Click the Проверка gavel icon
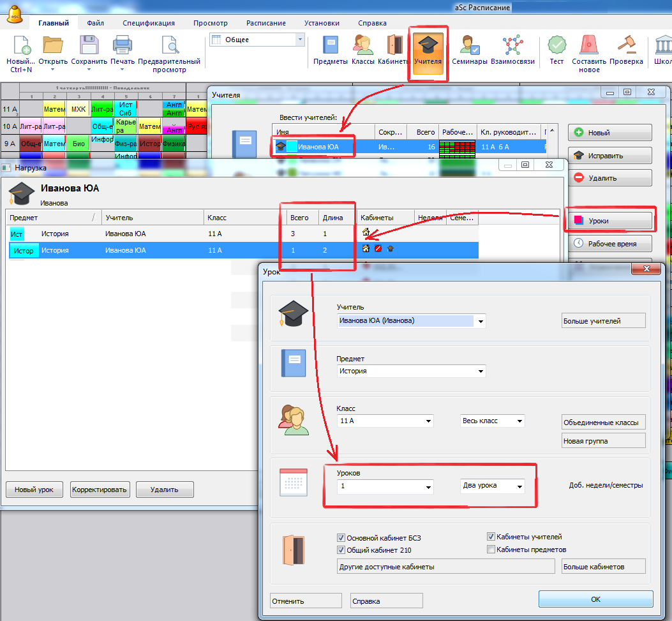Viewport: 672px width, 621px height. (x=626, y=50)
